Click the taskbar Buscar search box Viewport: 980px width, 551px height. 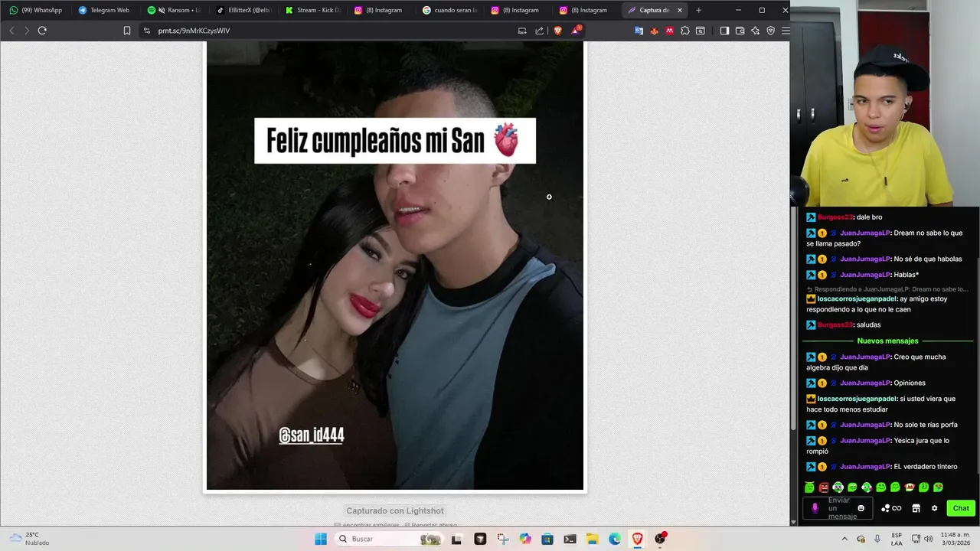pyautogui.click(x=390, y=539)
